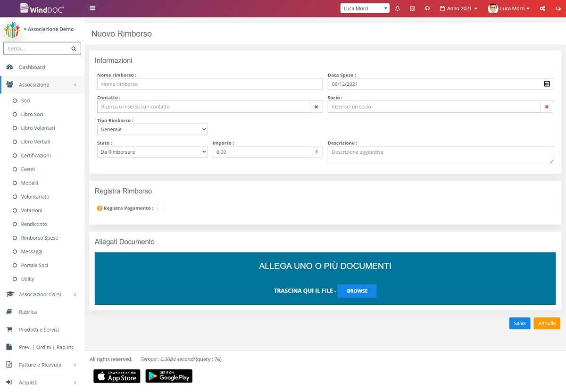Go to Soci in the sidebar
566x392 pixels.
pyautogui.click(x=25, y=100)
